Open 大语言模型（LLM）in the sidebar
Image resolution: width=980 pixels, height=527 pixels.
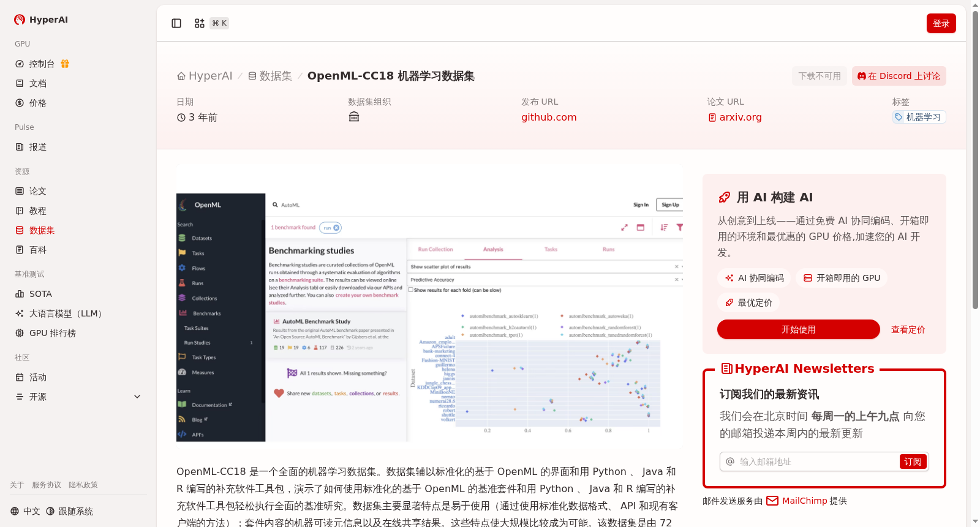click(66, 313)
